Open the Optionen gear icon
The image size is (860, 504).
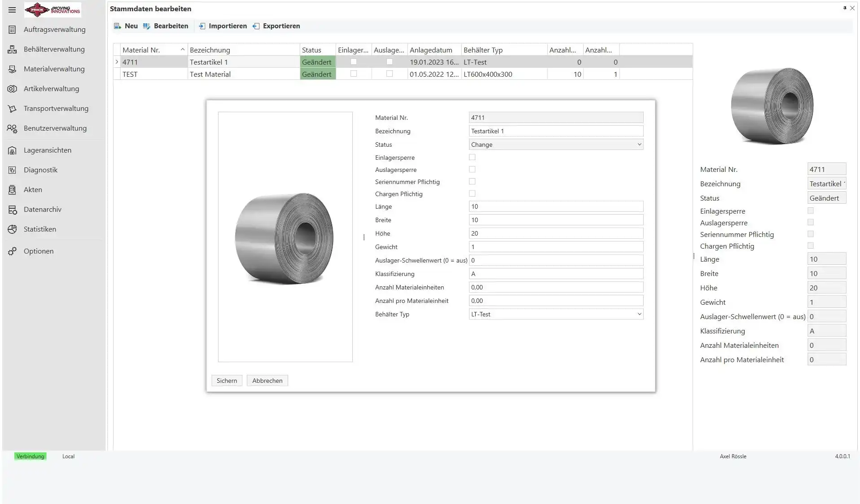pyautogui.click(x=12, y=251)
